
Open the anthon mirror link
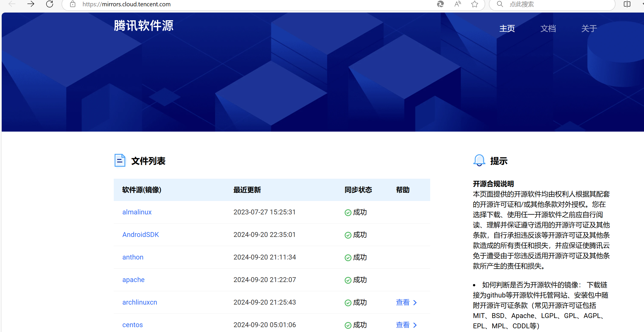coord(133,257)
